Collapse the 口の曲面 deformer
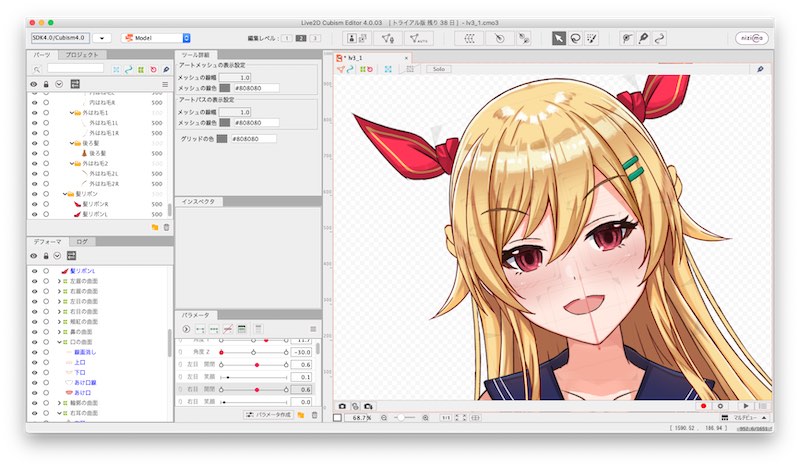Viewport: 800px width, 467px height. [x=59, y=342]
